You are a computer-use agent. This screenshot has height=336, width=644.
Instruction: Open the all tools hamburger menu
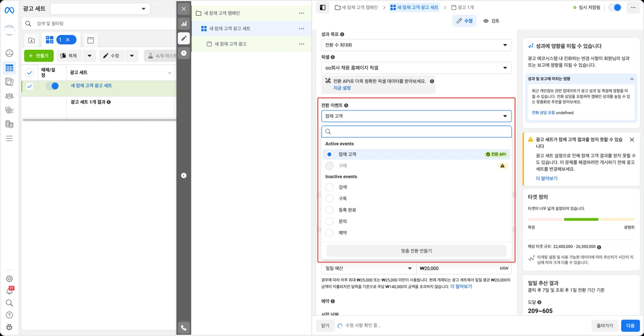(9, 138)
